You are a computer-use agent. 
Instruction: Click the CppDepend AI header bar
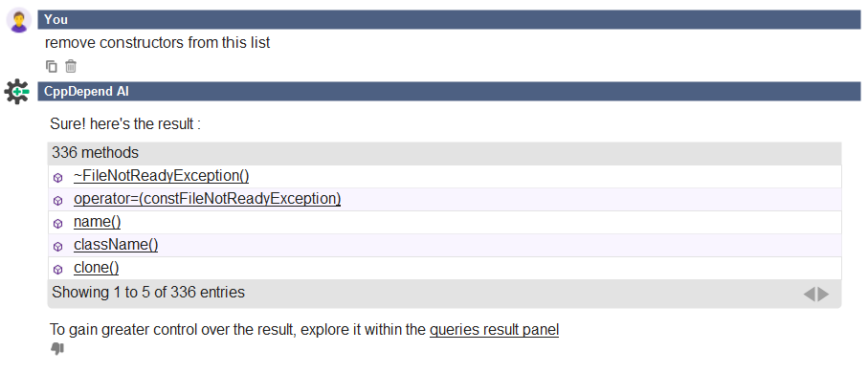tap(449, 91)
